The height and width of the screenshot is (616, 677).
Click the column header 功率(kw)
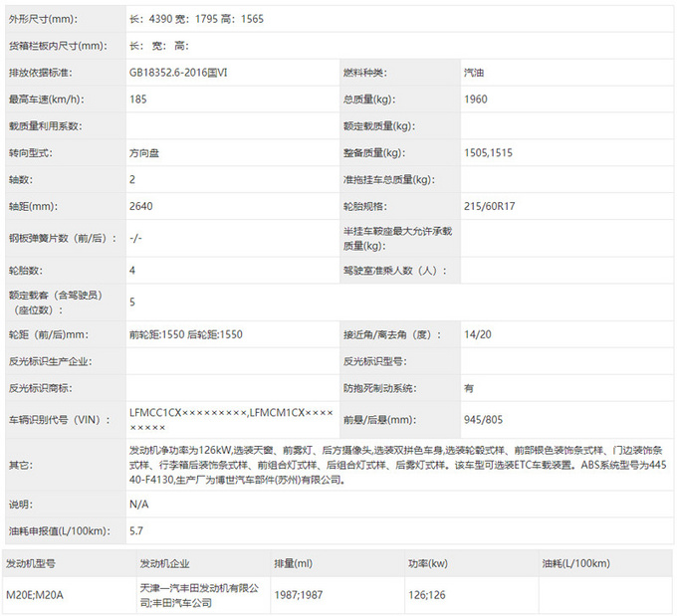428,563
